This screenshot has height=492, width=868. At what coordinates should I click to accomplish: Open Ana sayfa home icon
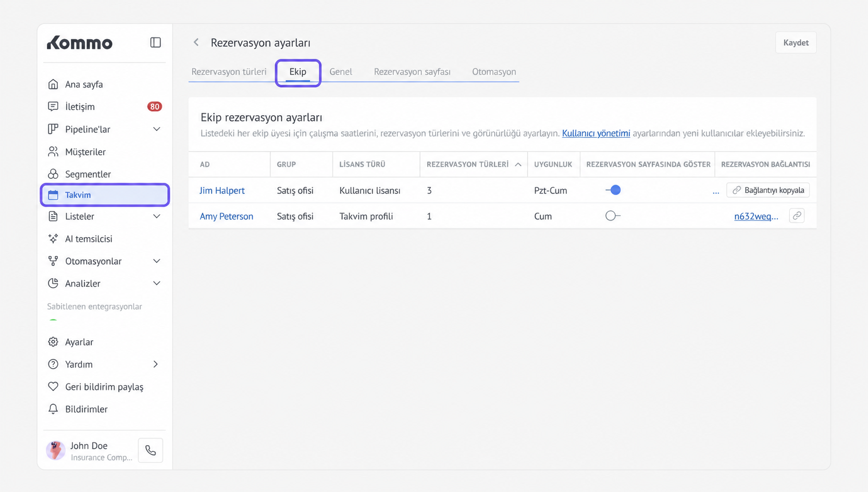pos(53,84)
